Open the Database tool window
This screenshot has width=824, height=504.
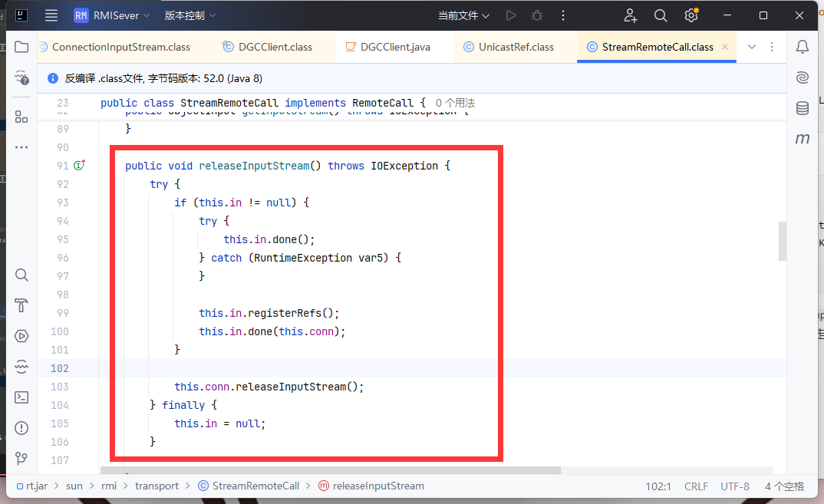pyautogui.click(x=803, y=108)
